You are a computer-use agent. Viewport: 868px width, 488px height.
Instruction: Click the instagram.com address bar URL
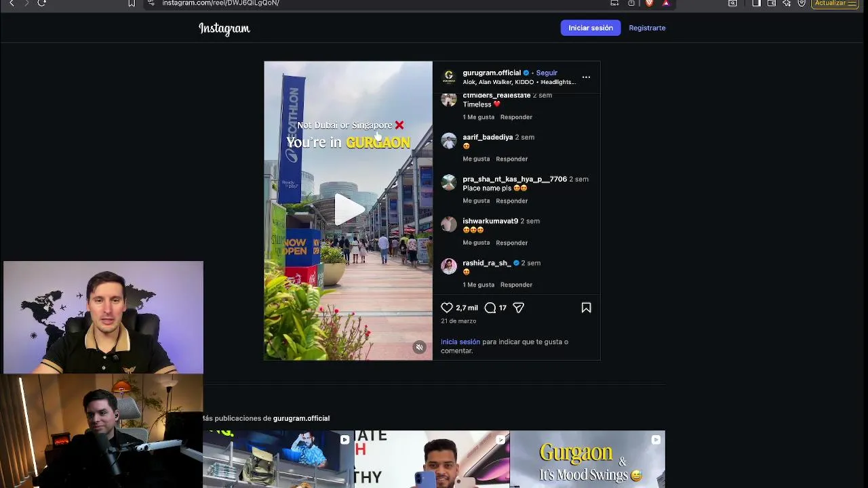[x=220, y=3]
